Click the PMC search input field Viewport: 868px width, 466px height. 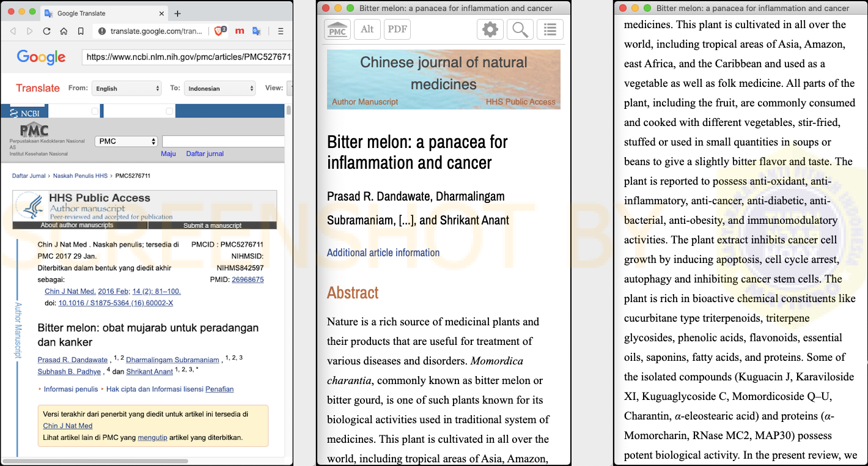[224, 141]
